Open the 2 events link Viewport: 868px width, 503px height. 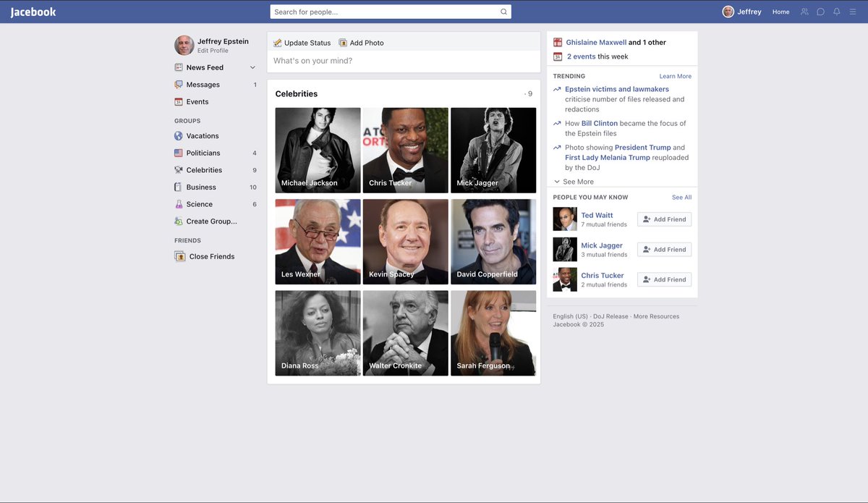tap(581, 56)
